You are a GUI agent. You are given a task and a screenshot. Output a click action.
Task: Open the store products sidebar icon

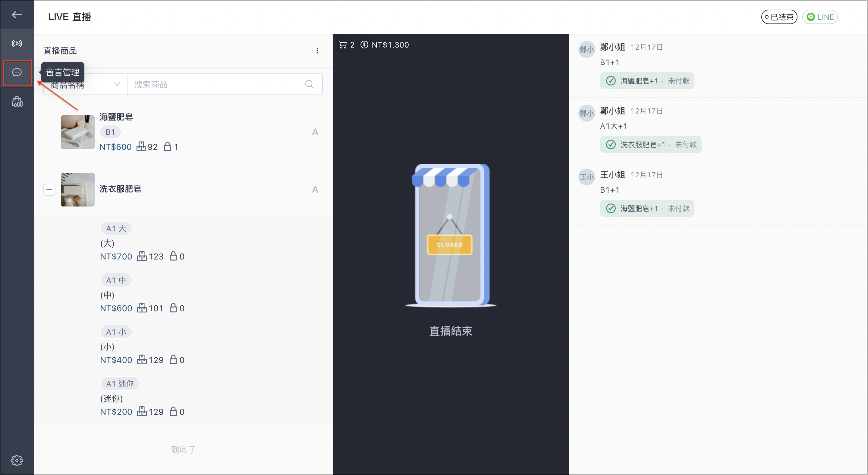(17, 101)
